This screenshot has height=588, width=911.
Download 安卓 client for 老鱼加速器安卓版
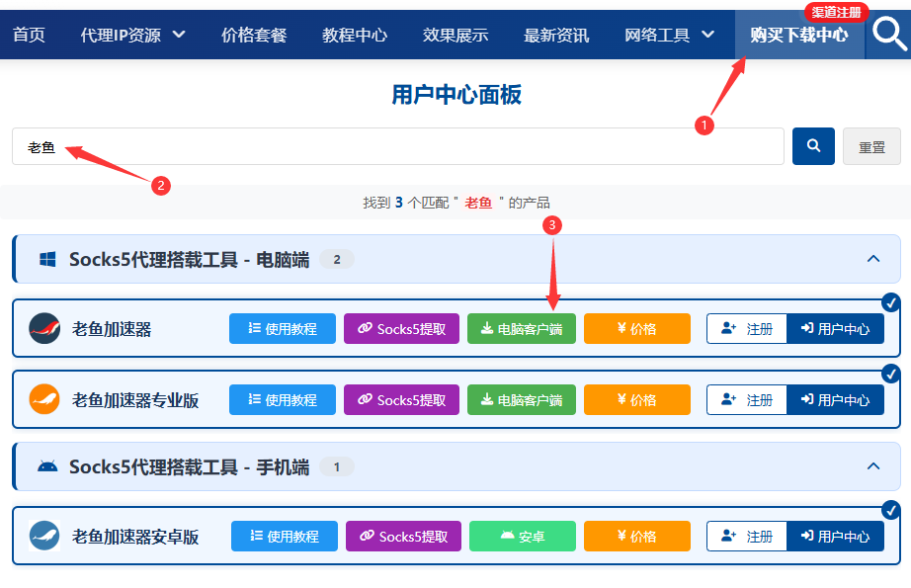pyautogui.click(x=523, y=537)
